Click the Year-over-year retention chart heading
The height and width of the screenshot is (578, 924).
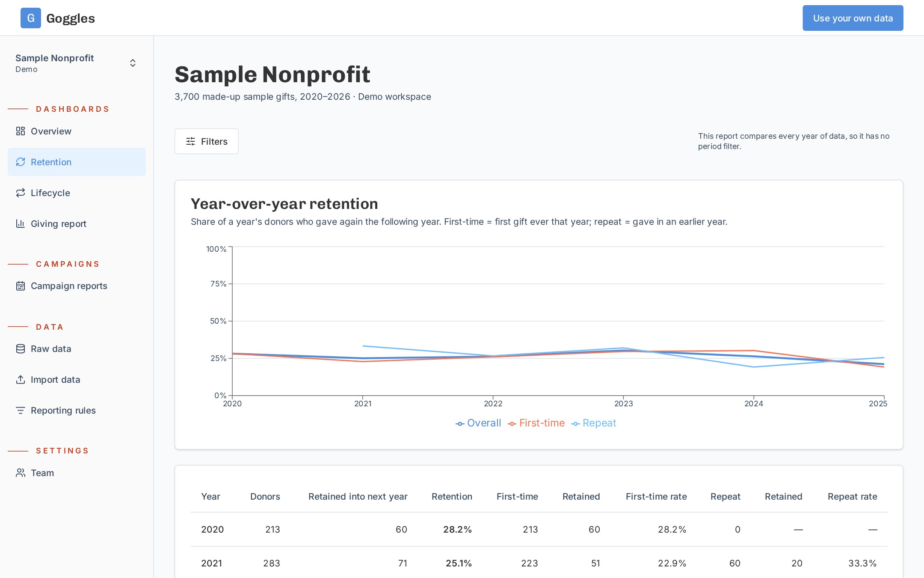coord(284,204)
